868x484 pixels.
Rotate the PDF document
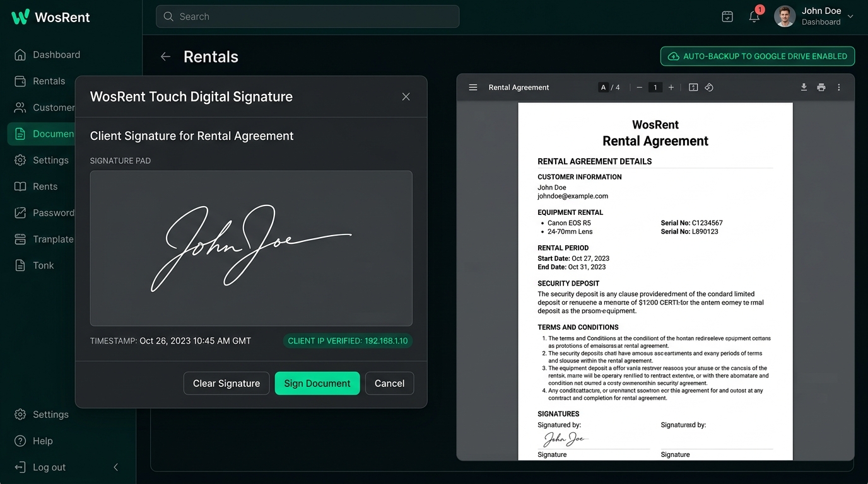709,88
